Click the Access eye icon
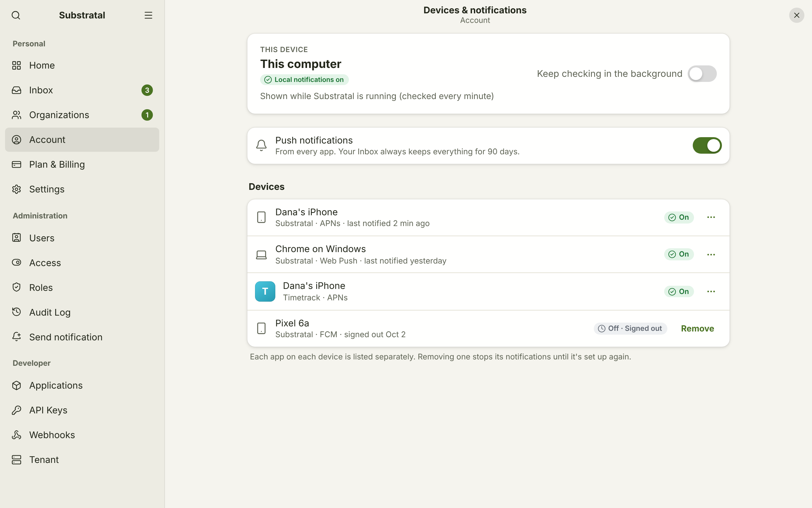The image size is (812, 508). (16, 263)
